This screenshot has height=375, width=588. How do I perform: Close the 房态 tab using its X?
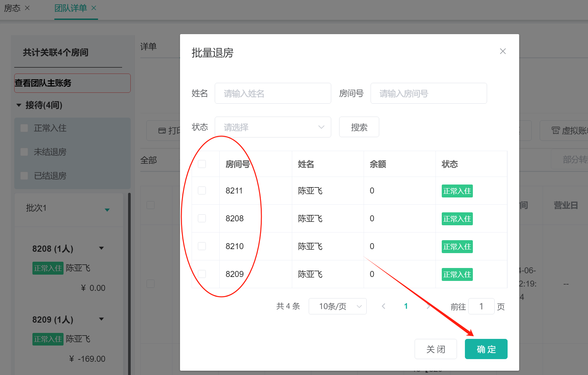[27, 8]
